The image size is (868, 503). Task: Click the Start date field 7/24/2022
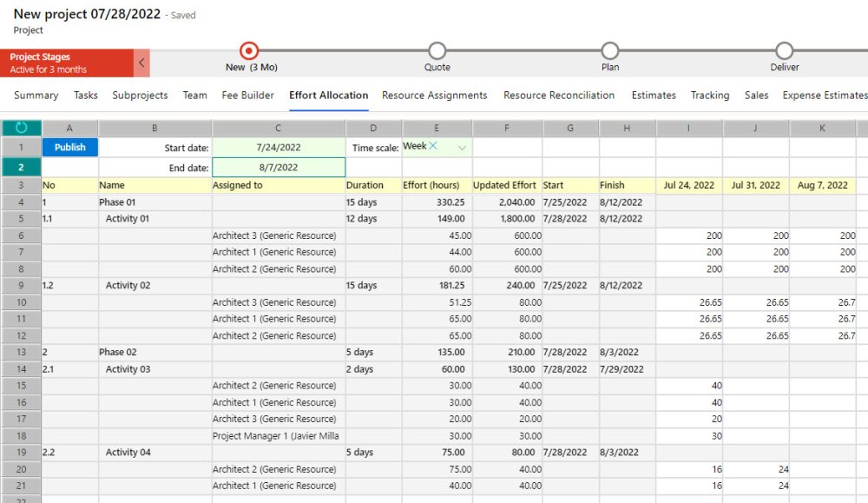(278, 148)
